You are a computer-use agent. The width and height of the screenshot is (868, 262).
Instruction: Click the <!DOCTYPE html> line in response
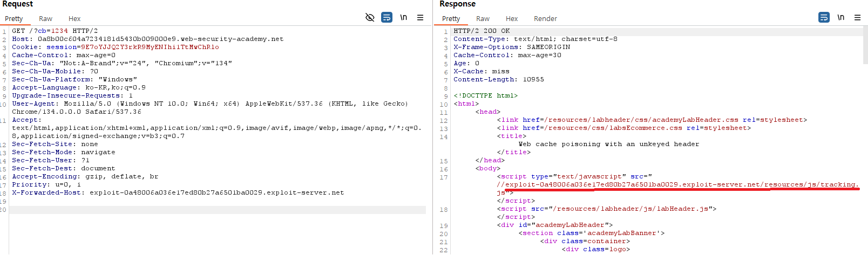pyautogui.click(x=486, y=96)
